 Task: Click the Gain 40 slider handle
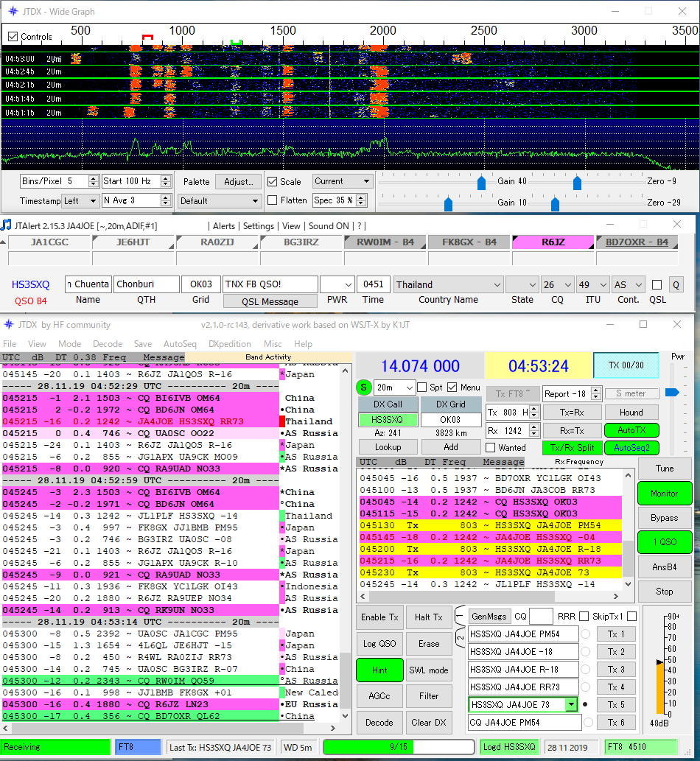click(x=481, y=183)
